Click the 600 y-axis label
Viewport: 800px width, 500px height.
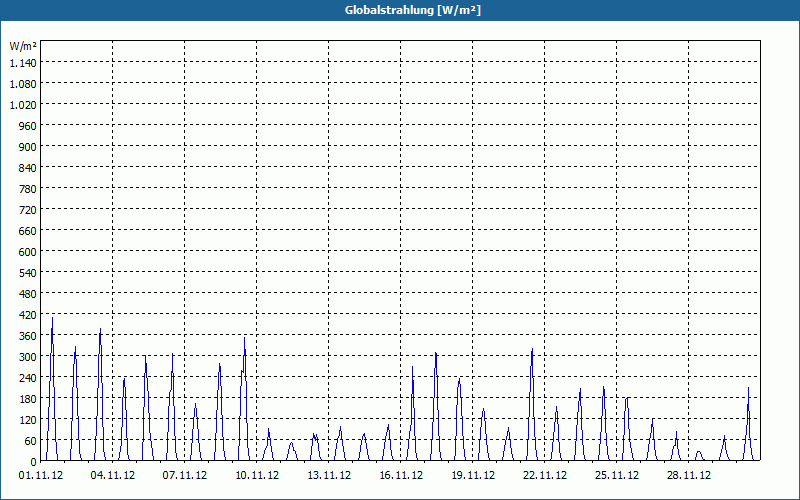28,252
